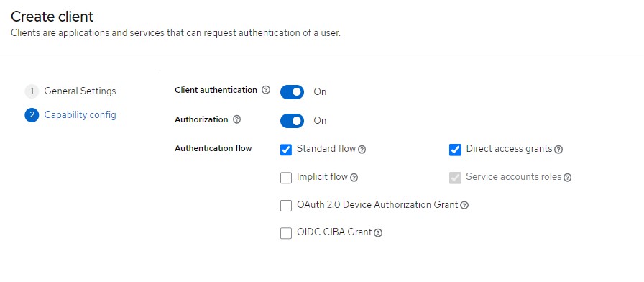This screenshot has width=644, height=282.
Task: Open help icon next to Client authentication
Action: coord(266,90)
